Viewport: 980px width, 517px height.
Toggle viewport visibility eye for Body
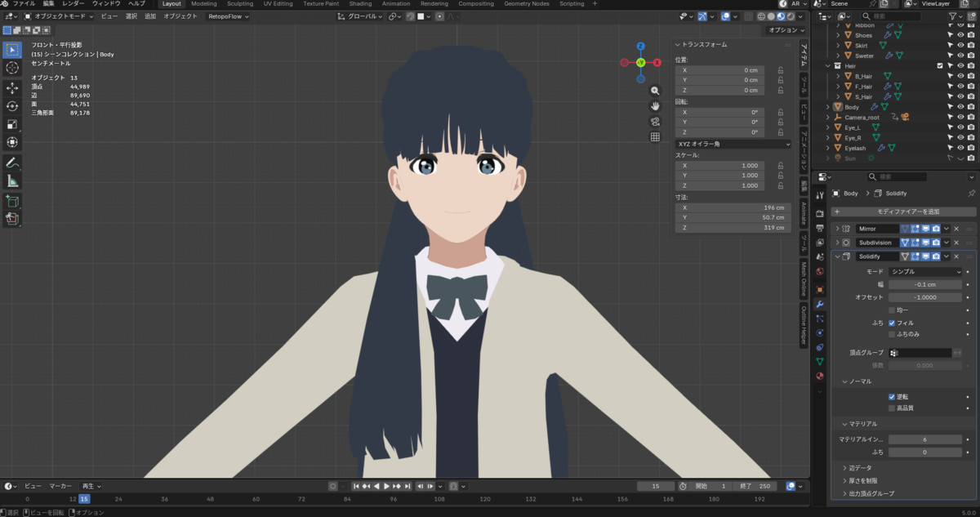click(x=960, y=107)
